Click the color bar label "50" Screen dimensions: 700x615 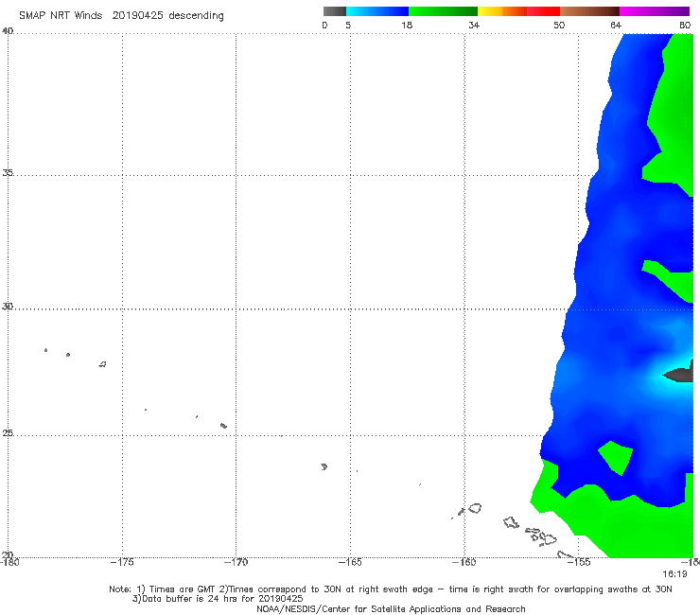pos(559,25)
